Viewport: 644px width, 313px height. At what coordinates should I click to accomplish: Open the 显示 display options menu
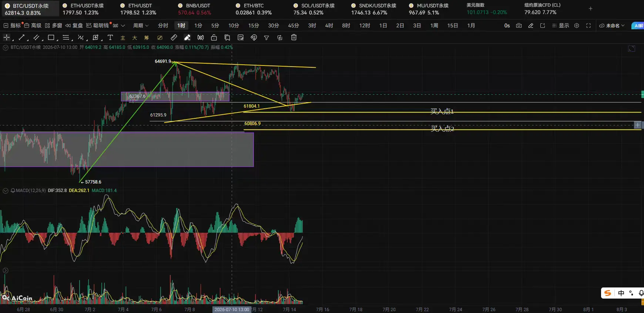pos(560,26)
